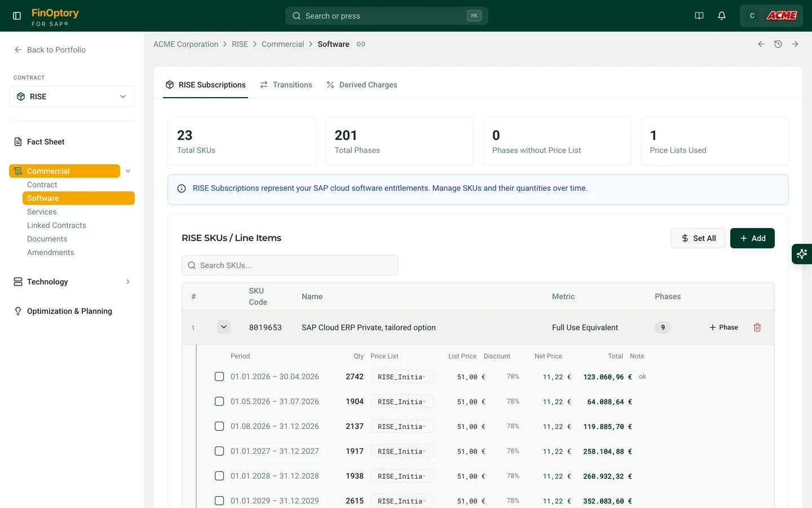Screen dimensions: 812x508
Task: Click the Add button
Action: pos(752,238)
